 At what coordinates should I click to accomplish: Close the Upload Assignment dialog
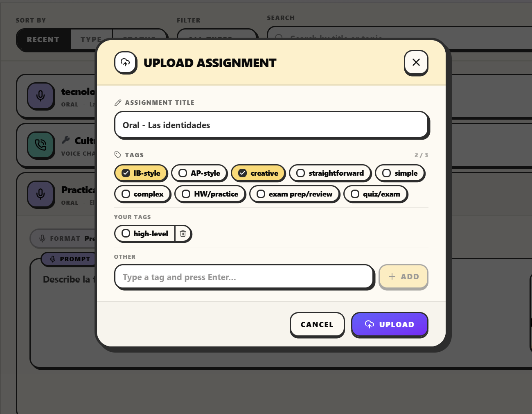(x=416, y=62)
